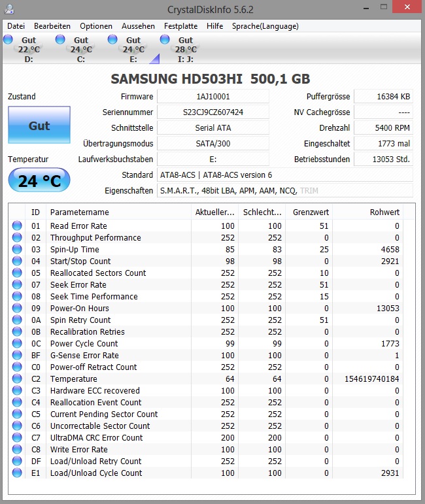
Task: Click status orb for Current Pending Sector Count
Action: click(17, 414)
